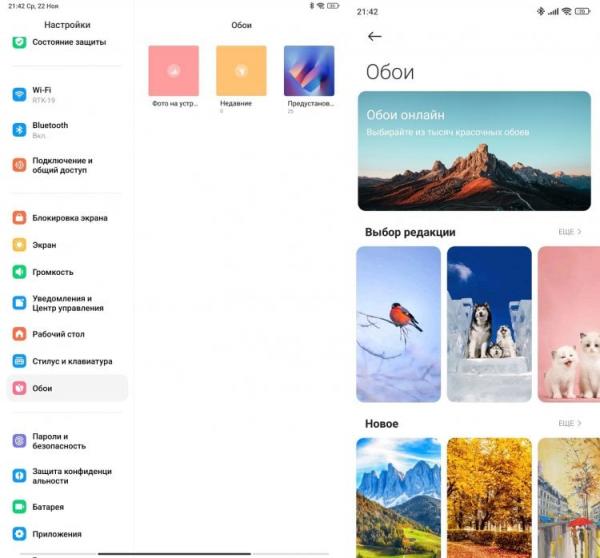The width and height of the screenshot is (600, 558).
Task: Tap the Рабочий стол home icon
Action: tap(19, 334)
